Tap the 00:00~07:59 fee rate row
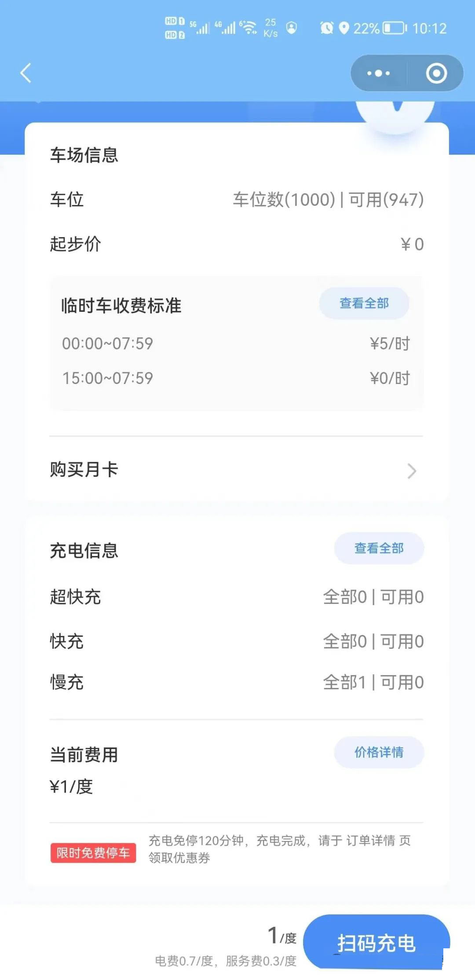Viewport: 475px width, 980px height. [236, 344]
